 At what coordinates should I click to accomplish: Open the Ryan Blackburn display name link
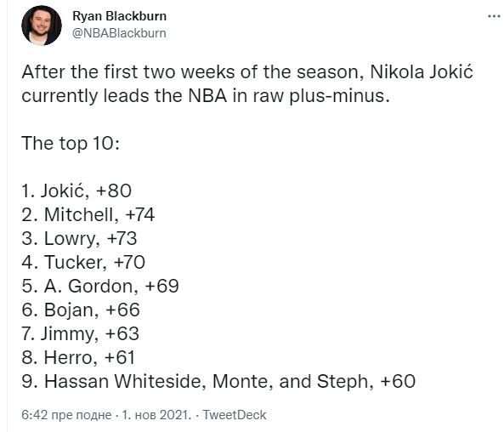(x=119, y=16)
